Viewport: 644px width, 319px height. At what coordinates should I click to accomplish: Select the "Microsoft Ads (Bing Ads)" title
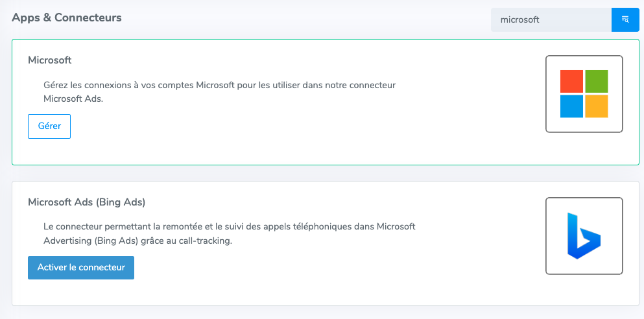coord(86,202)
